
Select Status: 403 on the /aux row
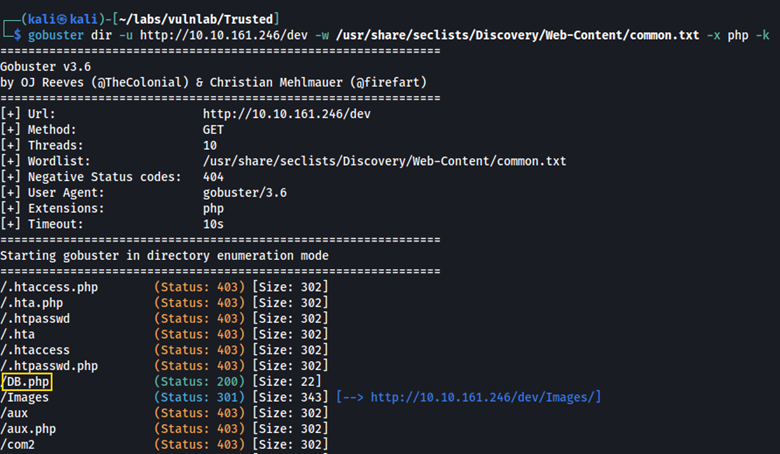pyautogui.click(x=199, y=413)
